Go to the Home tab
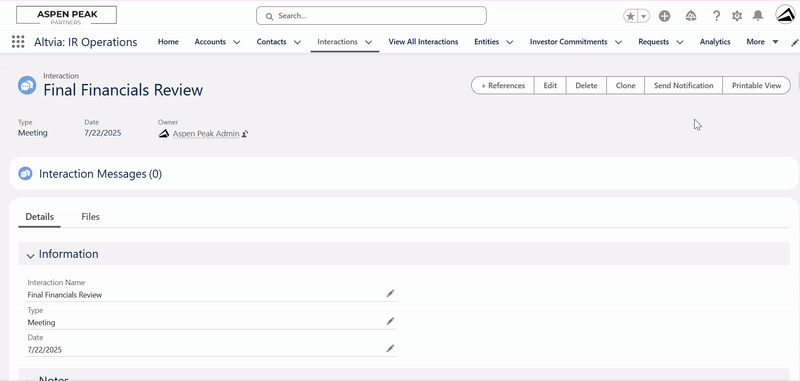The height and width of the screenshot is (381, 800). coord(168,42)
